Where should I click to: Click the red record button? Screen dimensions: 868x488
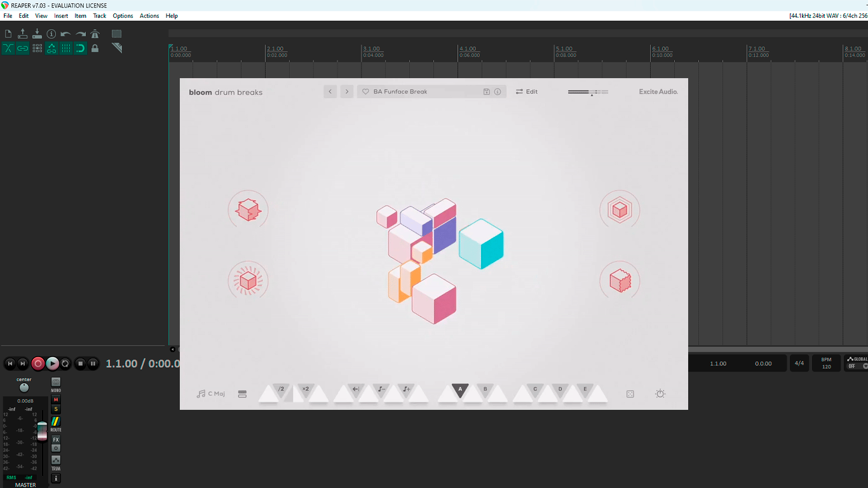click(38, 363)
